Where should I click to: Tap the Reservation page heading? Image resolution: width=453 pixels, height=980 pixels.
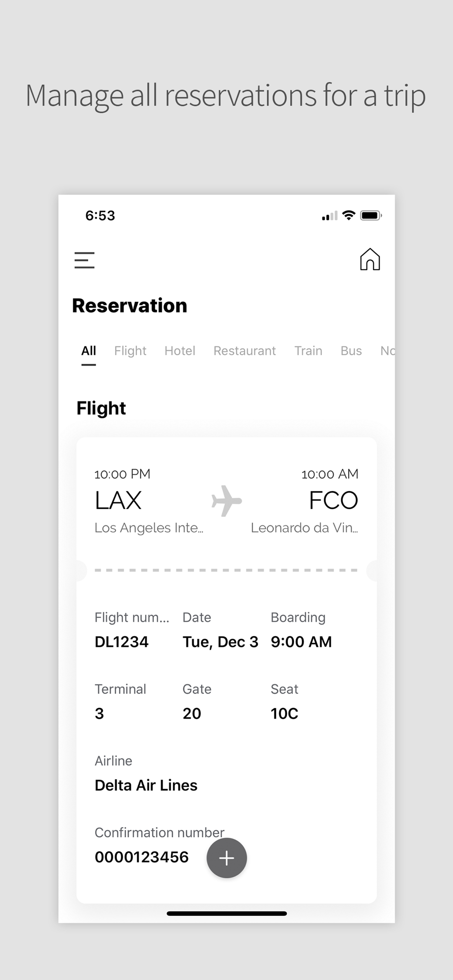coord(130,306)
